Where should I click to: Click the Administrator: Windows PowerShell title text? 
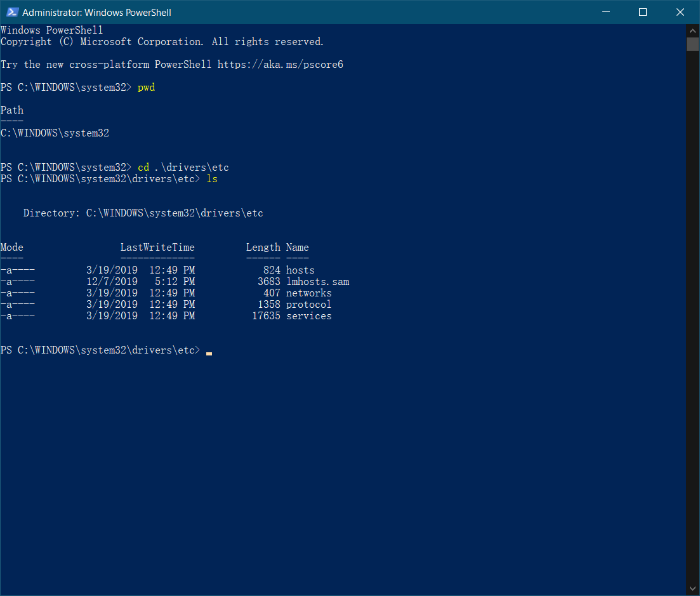96,11
